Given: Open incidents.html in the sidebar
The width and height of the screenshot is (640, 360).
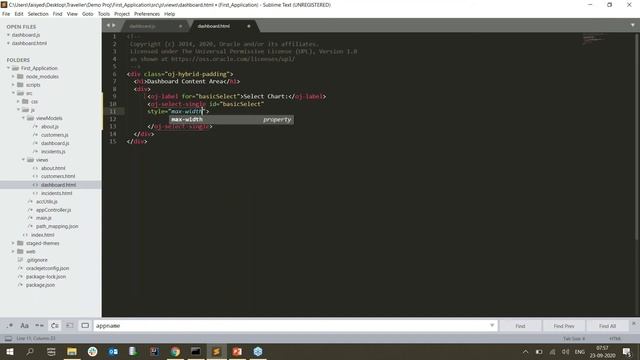Looking at the screenshot, I should pos(56,193).
